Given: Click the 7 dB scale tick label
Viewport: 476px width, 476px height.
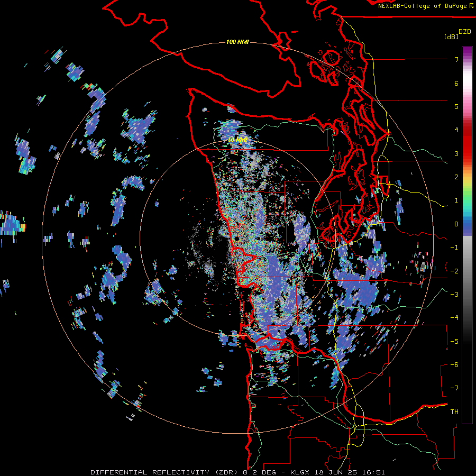Looking at the screenshot, I should click(456, 59).
